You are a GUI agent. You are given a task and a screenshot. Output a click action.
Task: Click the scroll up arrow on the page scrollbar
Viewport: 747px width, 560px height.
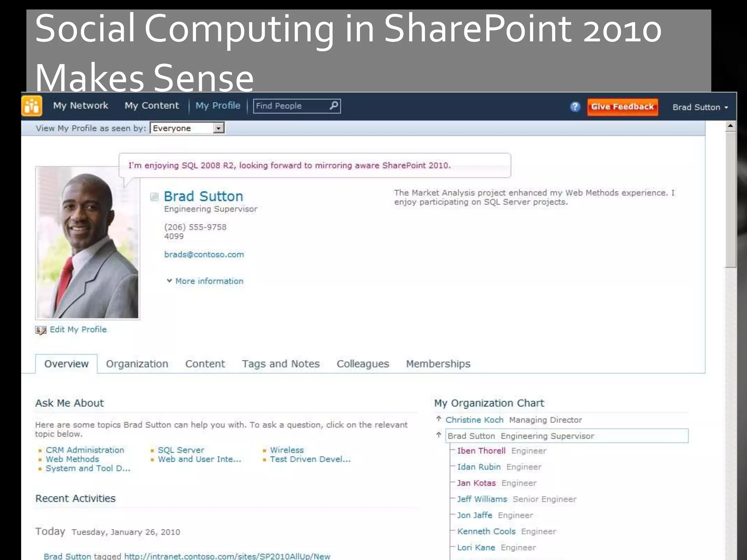pyautogui.click(x=730, y=126)
